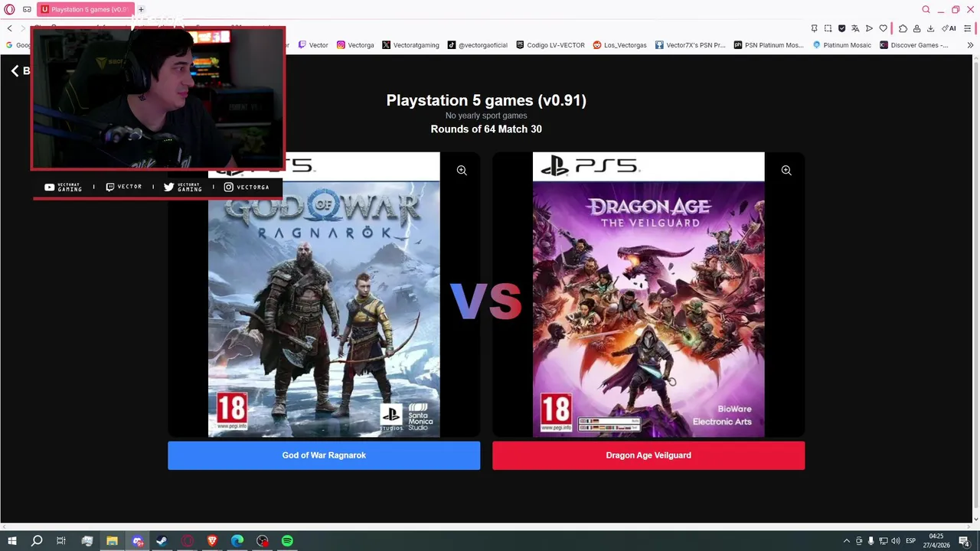The width and height of the screenshot is (980, 551).
Task: Open the Vector bookmark
Action: pos(313,45)
